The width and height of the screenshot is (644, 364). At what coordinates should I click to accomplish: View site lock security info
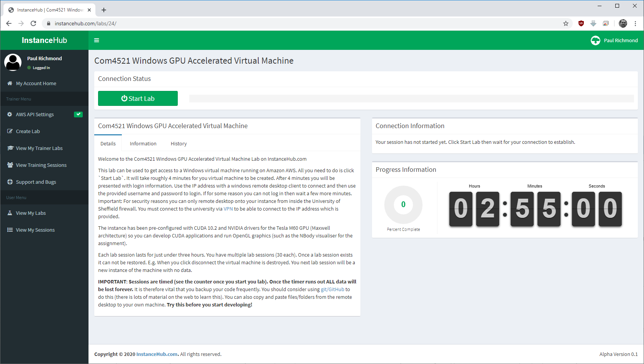(49, 23)
